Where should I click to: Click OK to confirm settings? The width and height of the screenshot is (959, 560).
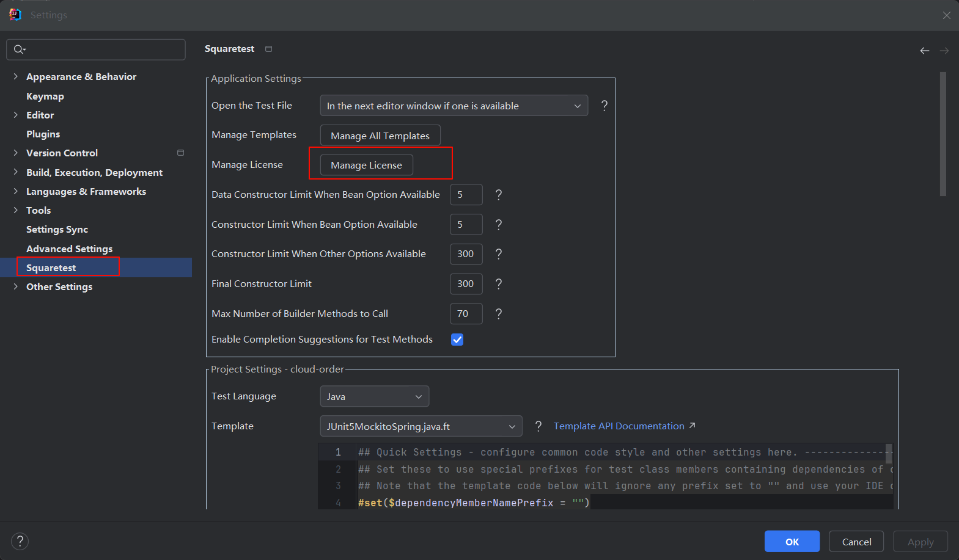(792, 542)
